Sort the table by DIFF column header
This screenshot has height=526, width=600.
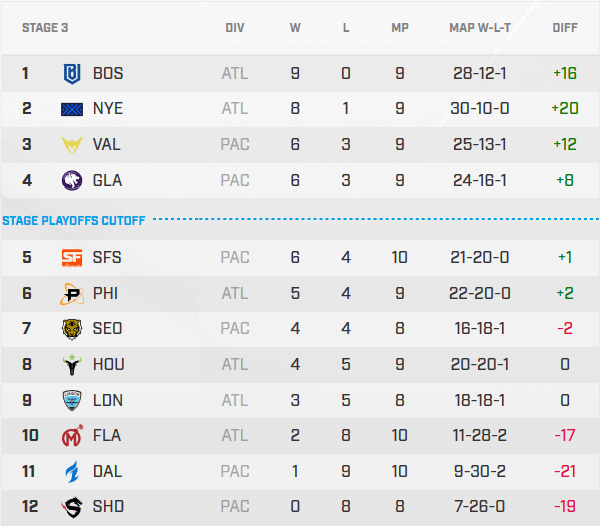[x=565, y=28]
